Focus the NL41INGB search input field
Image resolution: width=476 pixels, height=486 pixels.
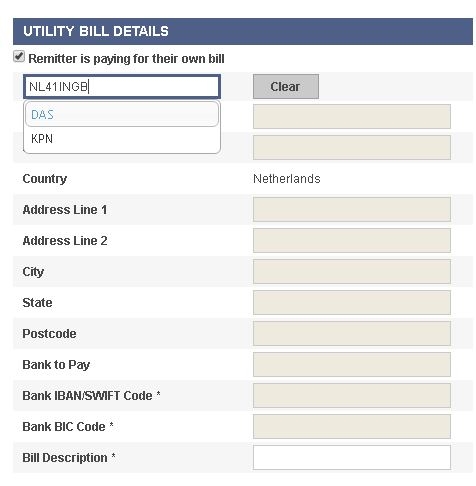point(122,87)
